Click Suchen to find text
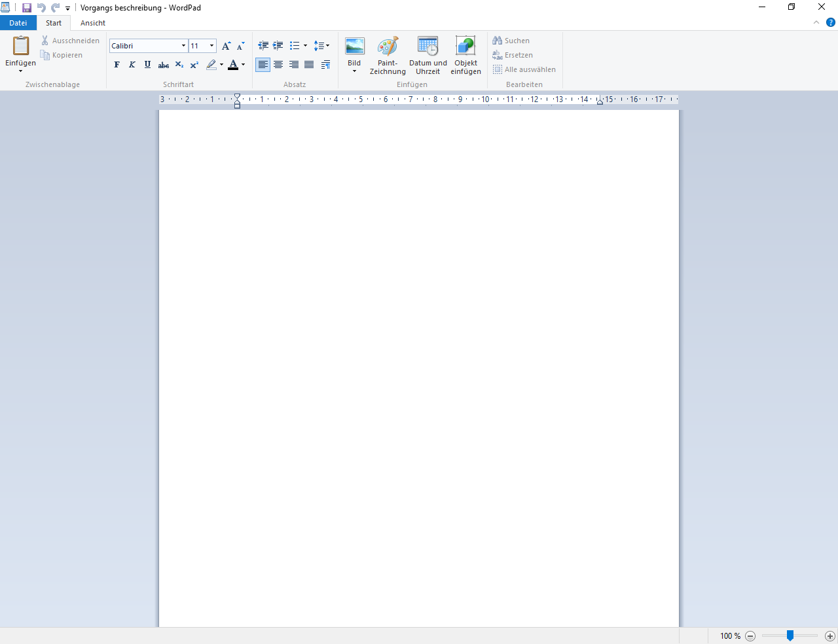 click(x=511, y=41)
